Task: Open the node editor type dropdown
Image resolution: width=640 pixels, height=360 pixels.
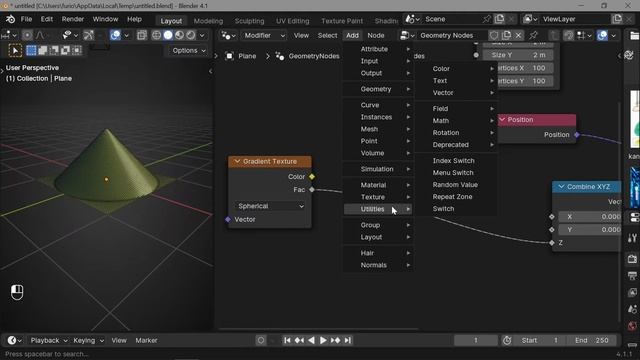Action: (x=228, y=36)
